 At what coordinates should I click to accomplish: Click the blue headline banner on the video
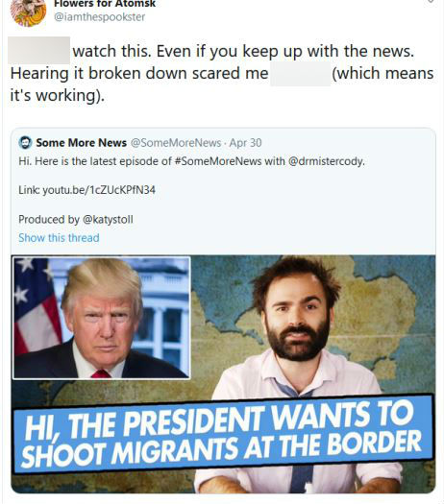pos(223,434)
